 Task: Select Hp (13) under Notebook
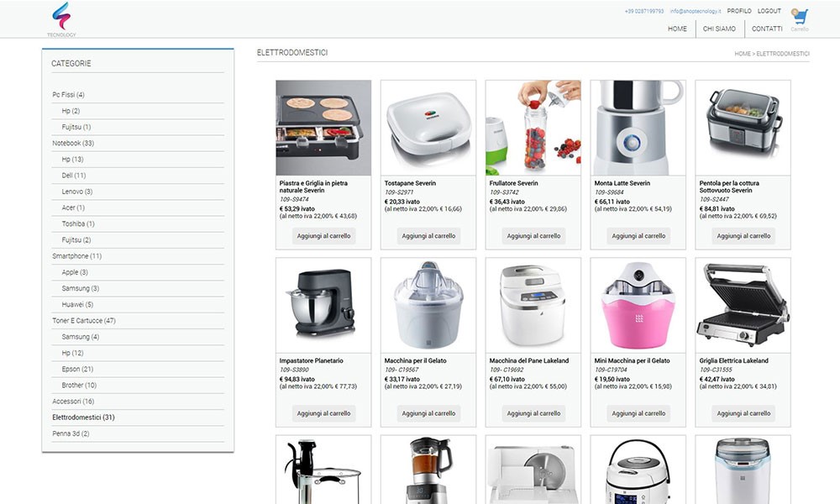72,159
